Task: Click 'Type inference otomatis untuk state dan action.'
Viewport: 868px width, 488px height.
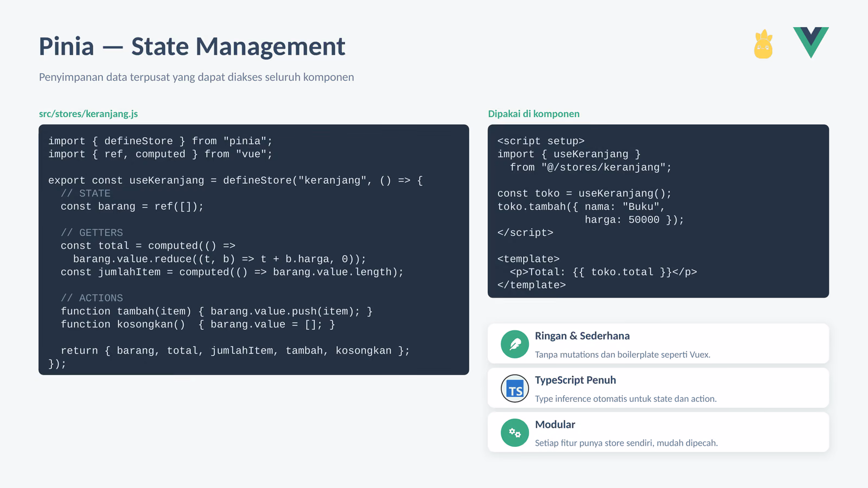Action: coord(626,399)
